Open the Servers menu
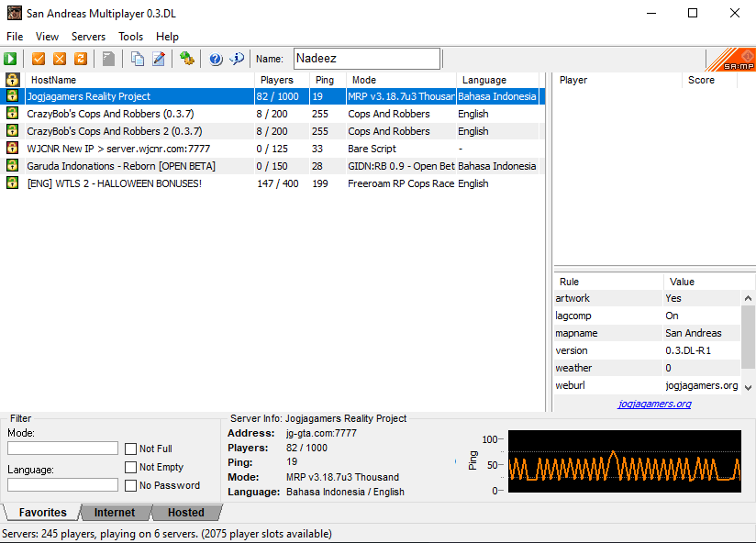 (x=88, y=37)
